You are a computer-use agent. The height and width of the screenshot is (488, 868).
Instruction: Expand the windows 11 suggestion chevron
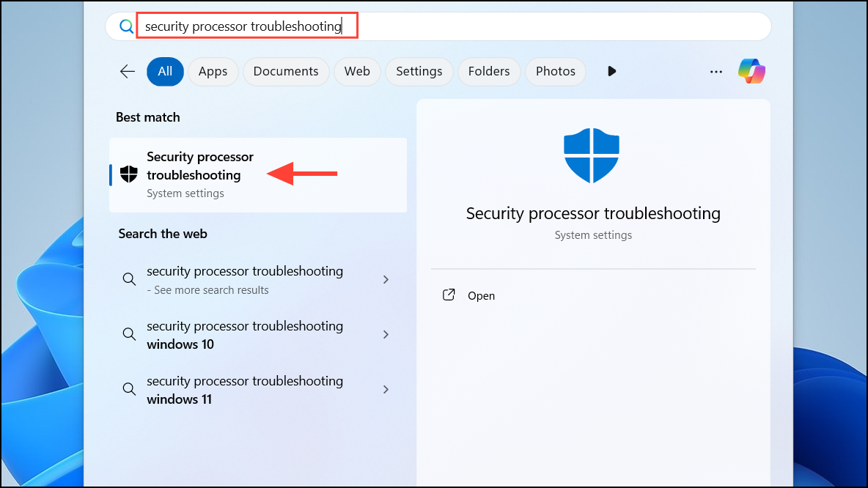386,390
